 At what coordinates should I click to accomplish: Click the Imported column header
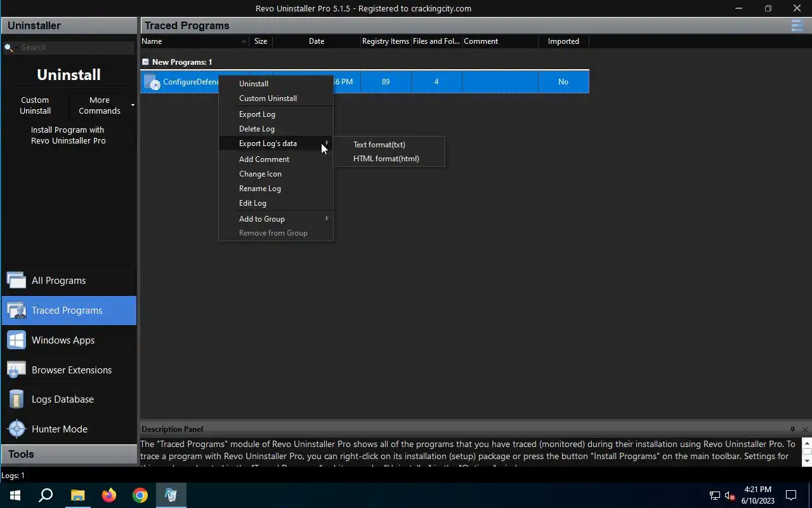563,41
